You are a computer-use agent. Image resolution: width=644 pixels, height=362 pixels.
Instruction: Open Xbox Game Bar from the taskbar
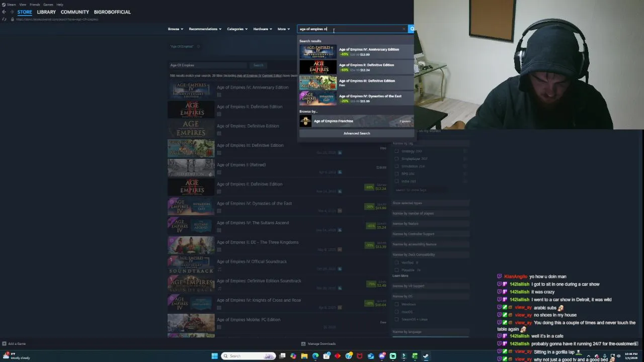point(415,356)
